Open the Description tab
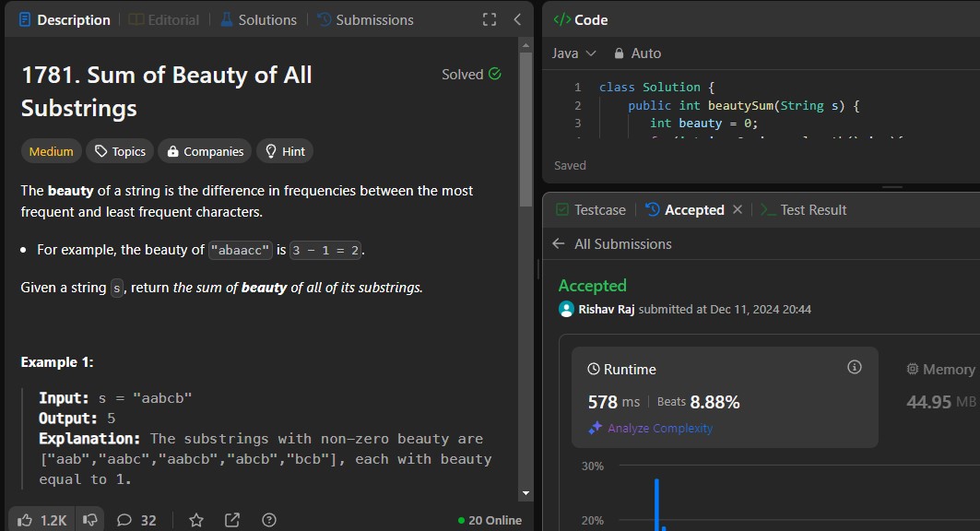Screen dimensions: 980x531 (65, 20)
